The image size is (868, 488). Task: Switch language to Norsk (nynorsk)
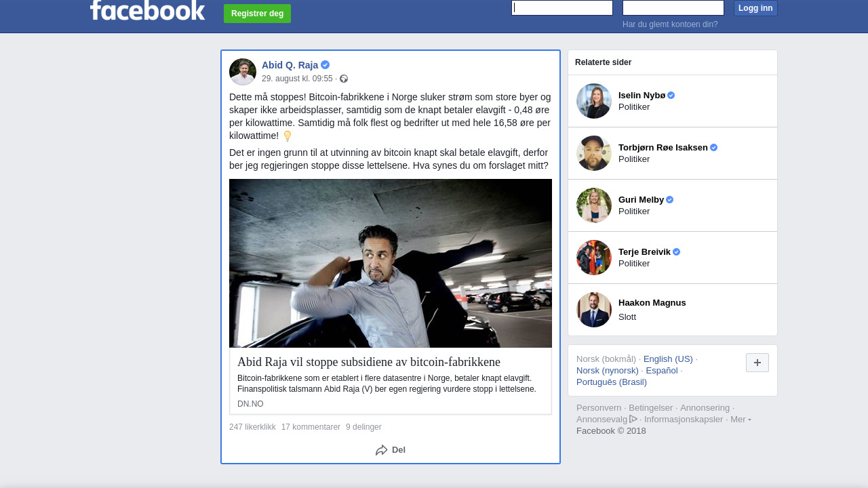click(608, 371)
